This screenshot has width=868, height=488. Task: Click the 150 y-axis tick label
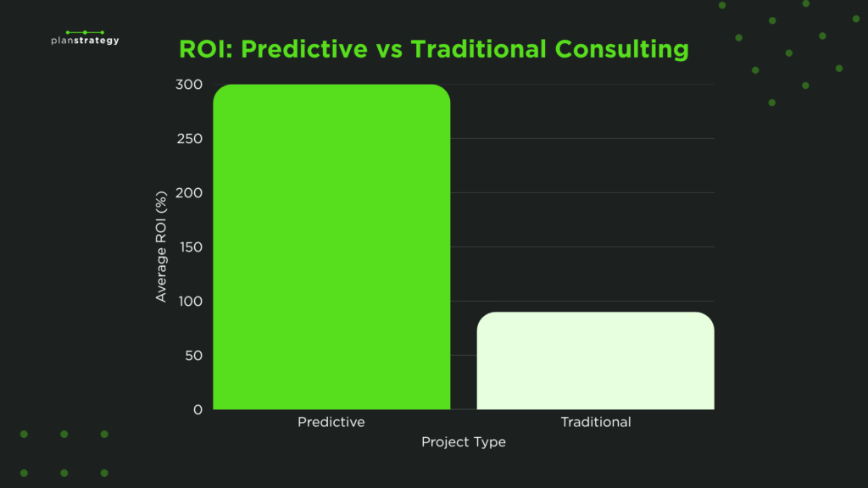[x=191, y=247]
